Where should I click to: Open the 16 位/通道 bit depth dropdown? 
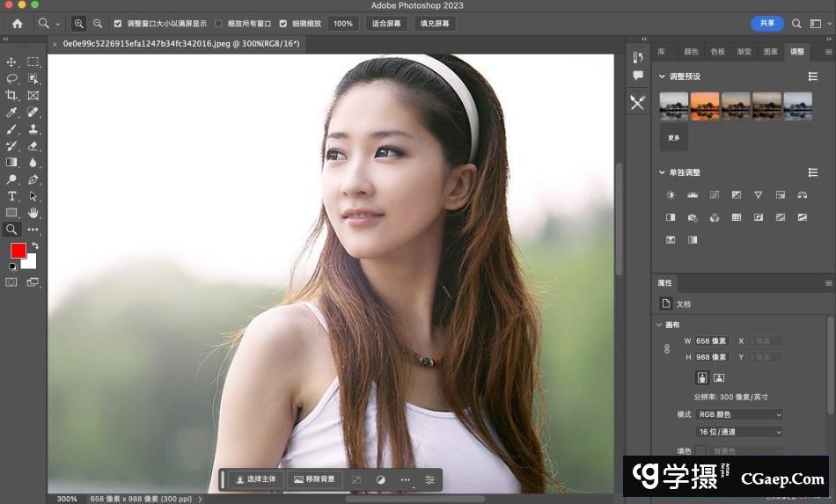[738, 432]
